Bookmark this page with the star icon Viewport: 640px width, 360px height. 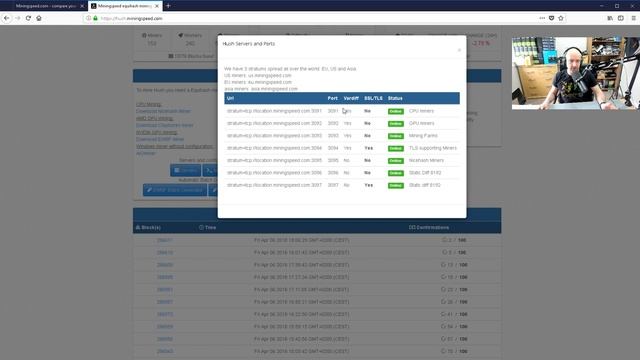coord(561,18)
